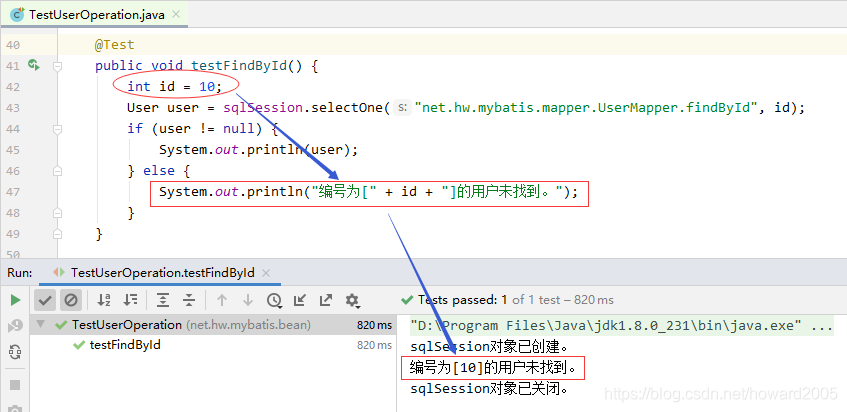This screenshot has height=412, width=847.
Task: Click 'int id = 10;' code line
Action: [174, 86]
